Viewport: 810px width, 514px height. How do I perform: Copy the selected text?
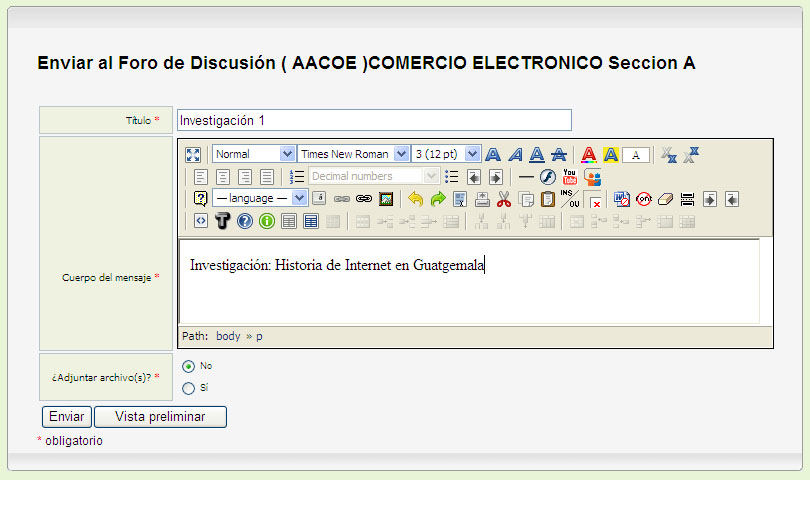[526, 199]
